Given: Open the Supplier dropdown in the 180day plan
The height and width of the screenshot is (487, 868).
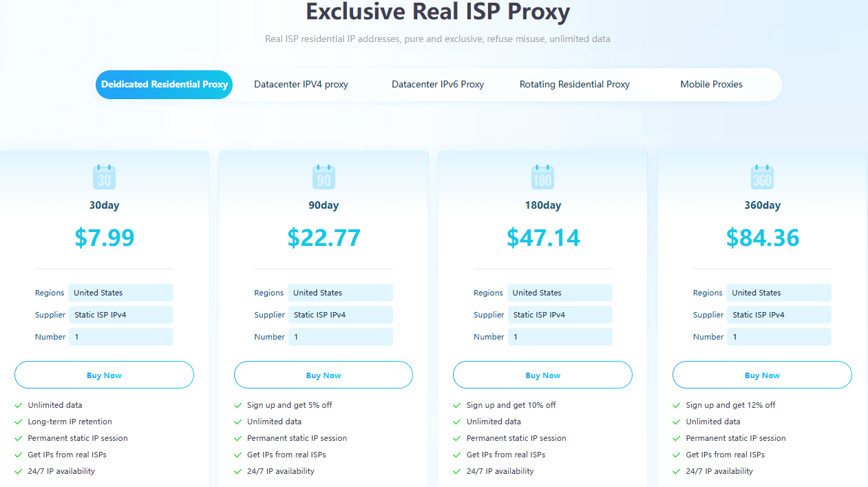Looking at the screenshot, I should [x=560, y=315].
